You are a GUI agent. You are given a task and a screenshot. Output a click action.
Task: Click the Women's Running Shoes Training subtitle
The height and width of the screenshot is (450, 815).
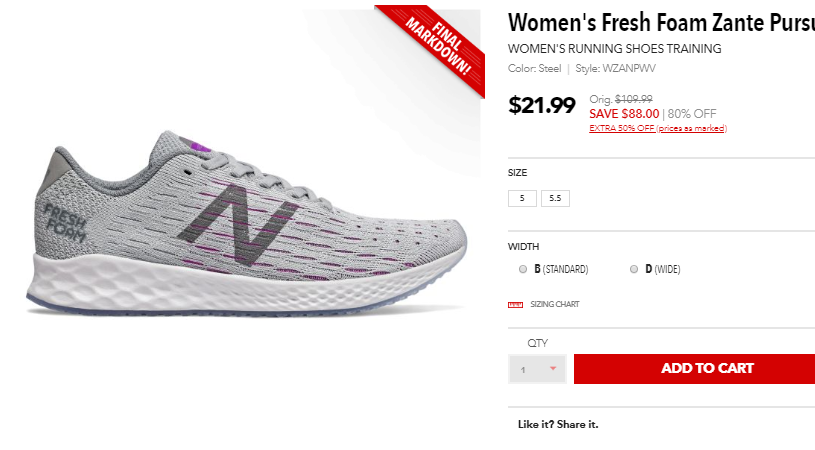(614, 49)
